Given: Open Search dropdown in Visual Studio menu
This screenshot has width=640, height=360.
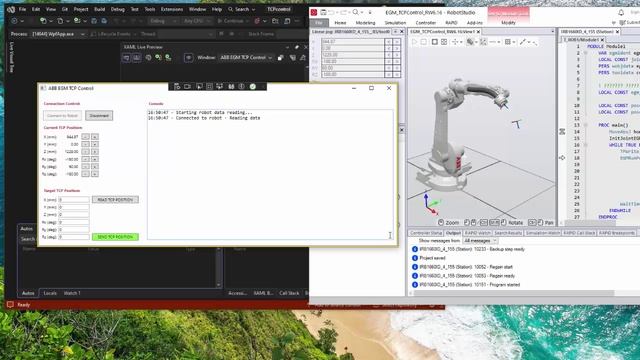Looking at the screenshot, I should (242, 9).
